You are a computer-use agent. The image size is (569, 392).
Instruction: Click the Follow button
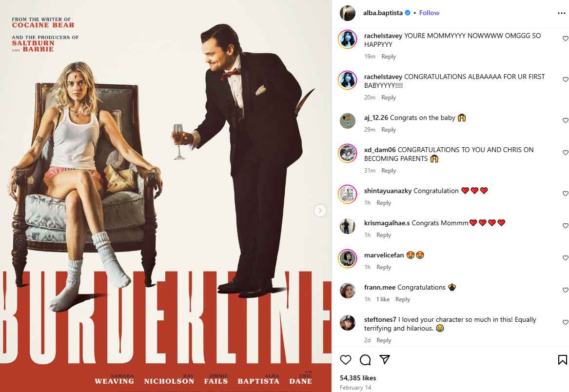[429, 13]
